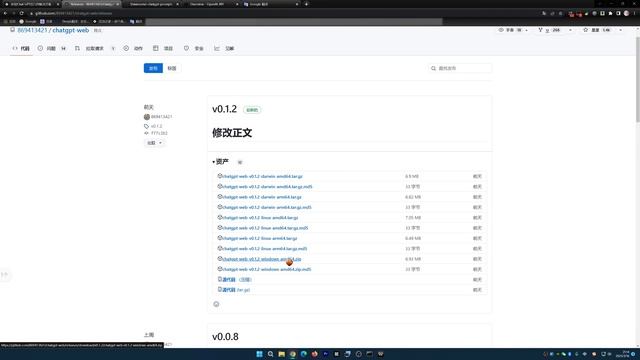Expand the side panel arrow at left edge

coord(4,275)
